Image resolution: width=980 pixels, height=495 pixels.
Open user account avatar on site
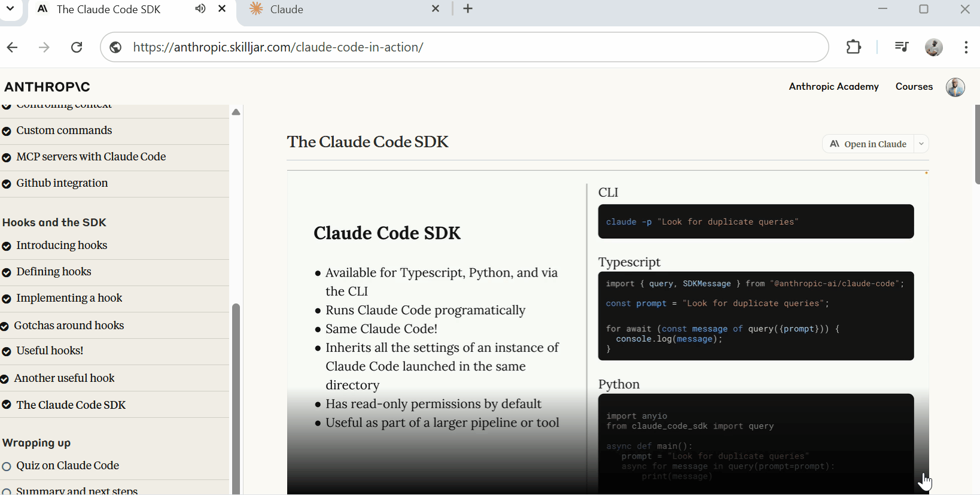click(x=955, y=87)
